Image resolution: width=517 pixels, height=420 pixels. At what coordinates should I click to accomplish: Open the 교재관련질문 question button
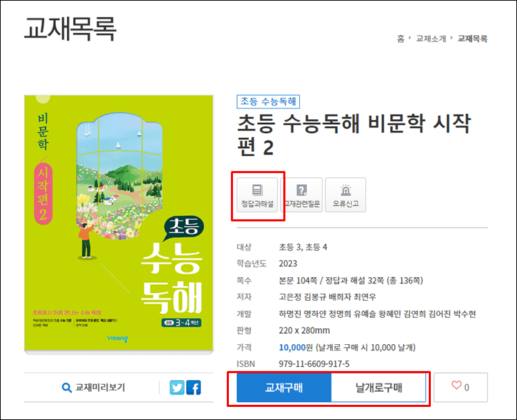302,195
